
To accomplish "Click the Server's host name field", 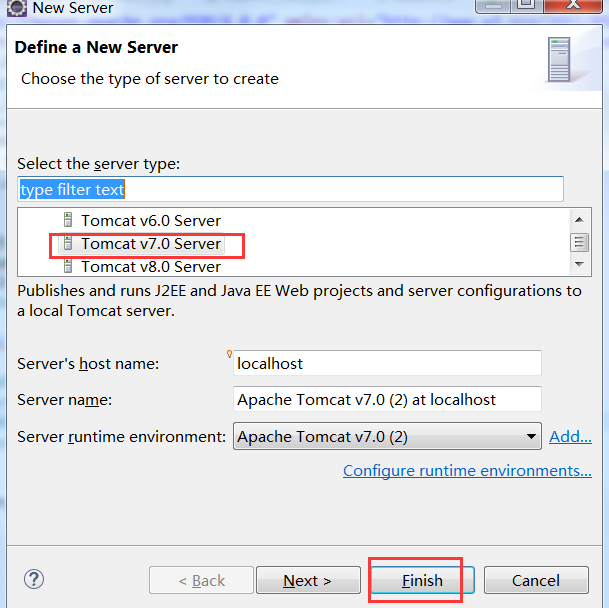I will (x=387, y=363).
